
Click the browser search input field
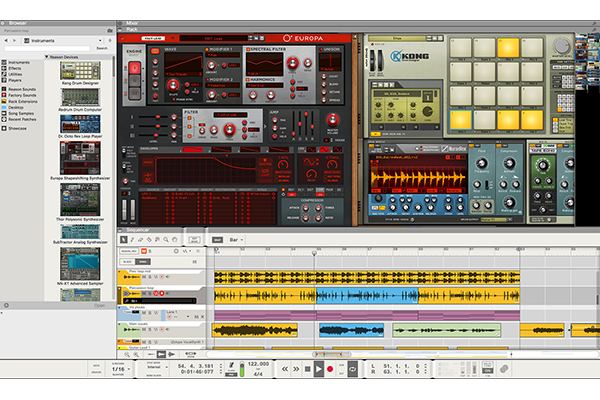coord(47,48)
